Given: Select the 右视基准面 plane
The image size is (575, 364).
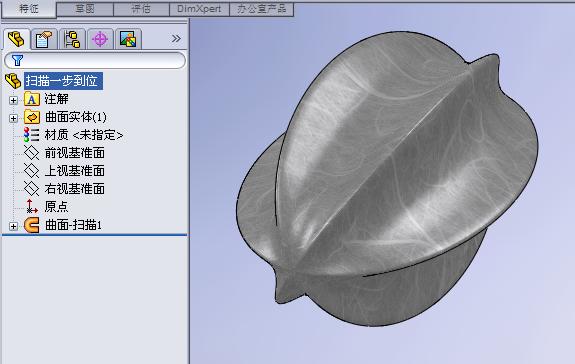Looking at the screenshot, I should [x=75, y=188].
